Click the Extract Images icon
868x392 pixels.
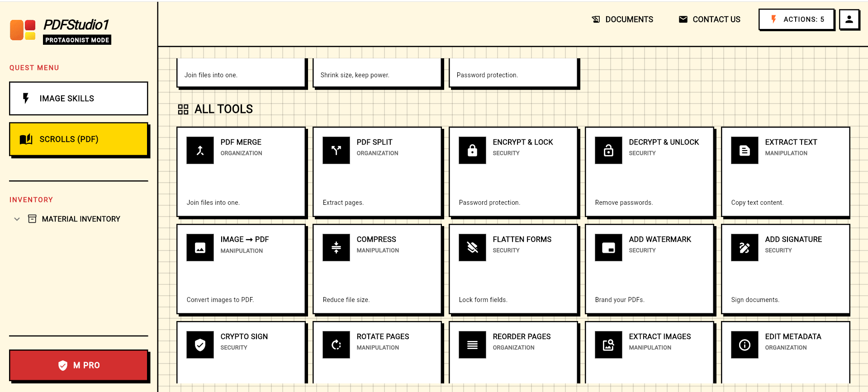point(608,345)
